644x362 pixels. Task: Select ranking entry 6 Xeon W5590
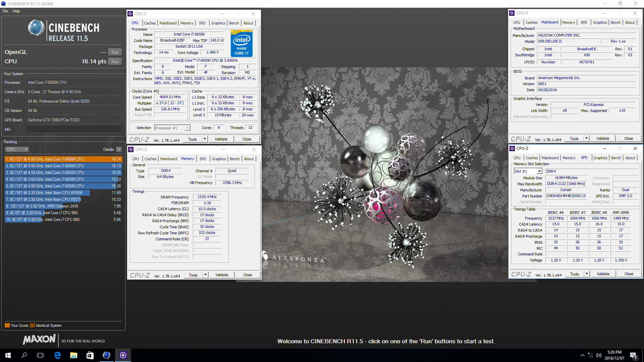[63, 193]
